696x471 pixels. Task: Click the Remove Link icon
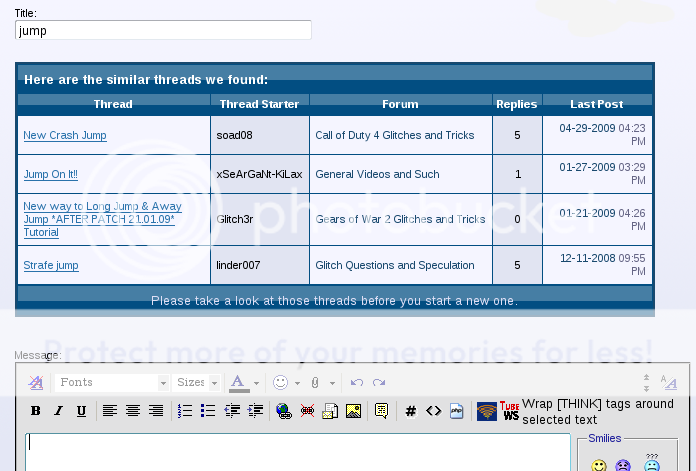pyautogui.click(x=307, y=411)
